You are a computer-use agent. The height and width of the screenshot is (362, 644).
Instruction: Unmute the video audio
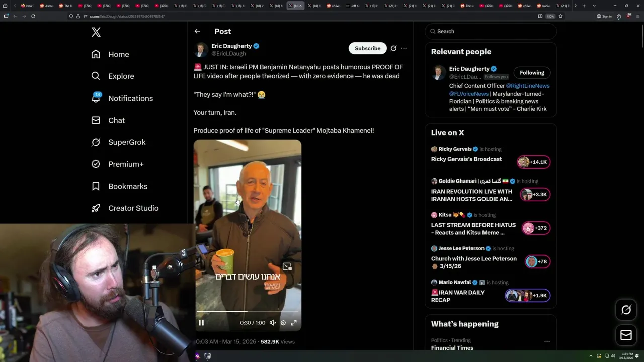click(272, 323)
